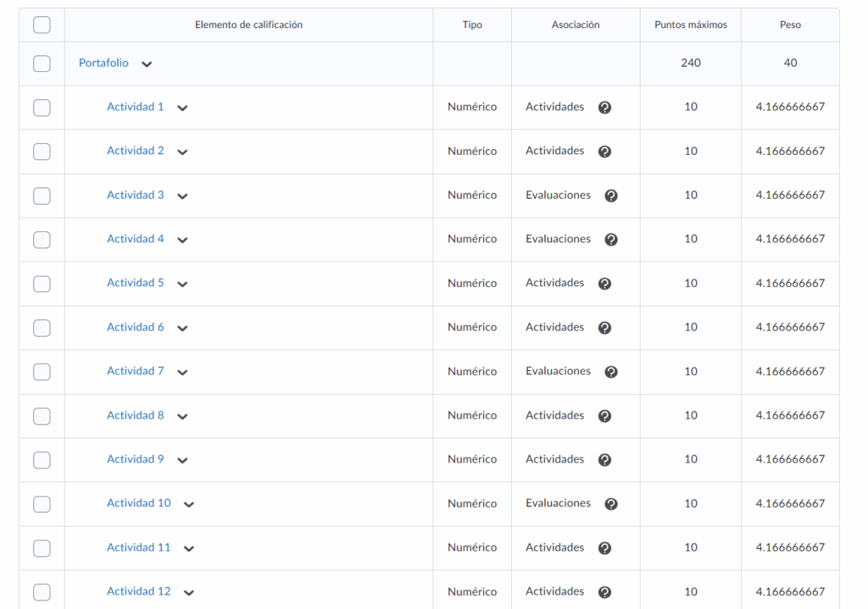Click help icon in Actividad 12 row

click(x=604, y=592)
